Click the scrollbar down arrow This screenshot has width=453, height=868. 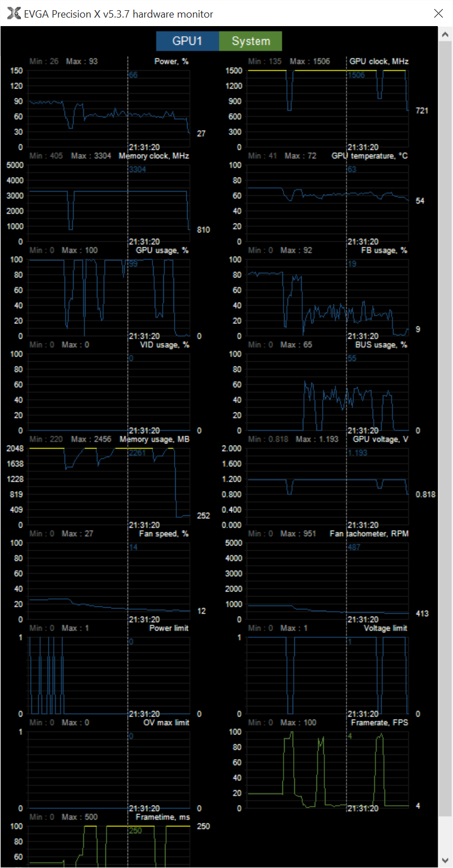(x=446, y=860)
